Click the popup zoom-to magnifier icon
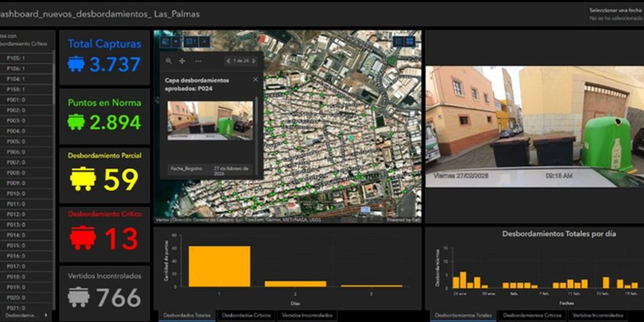This screenshot has width=644, height=322. click(x=169, y=61)
